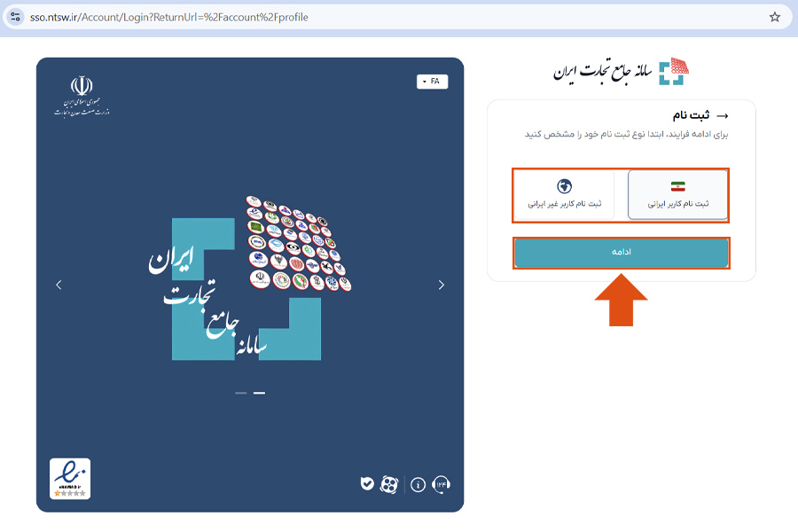Open the Aparat film reel icon
The image size is (798, 532).
click(x=389, y=484)
